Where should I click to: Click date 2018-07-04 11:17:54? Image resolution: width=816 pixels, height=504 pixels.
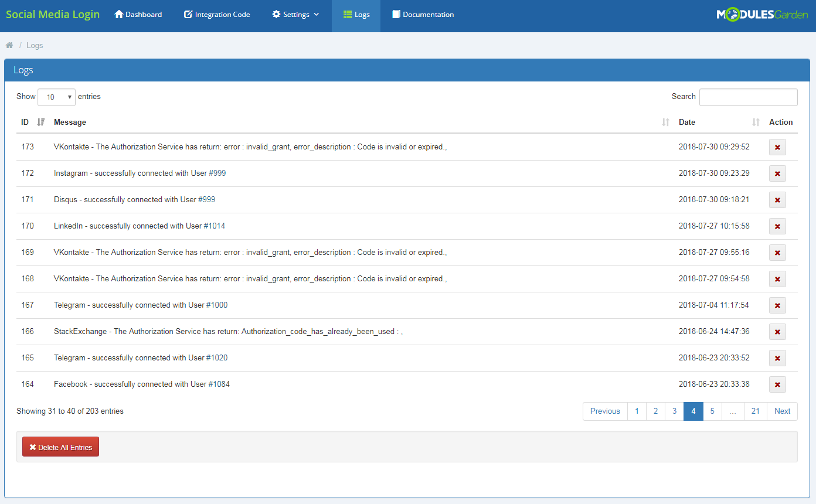(x=714, y=305)
